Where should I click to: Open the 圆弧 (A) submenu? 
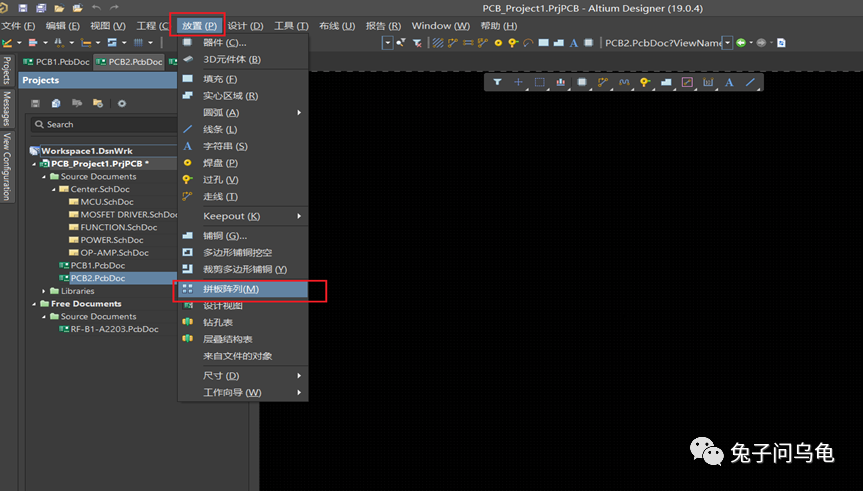243,112
